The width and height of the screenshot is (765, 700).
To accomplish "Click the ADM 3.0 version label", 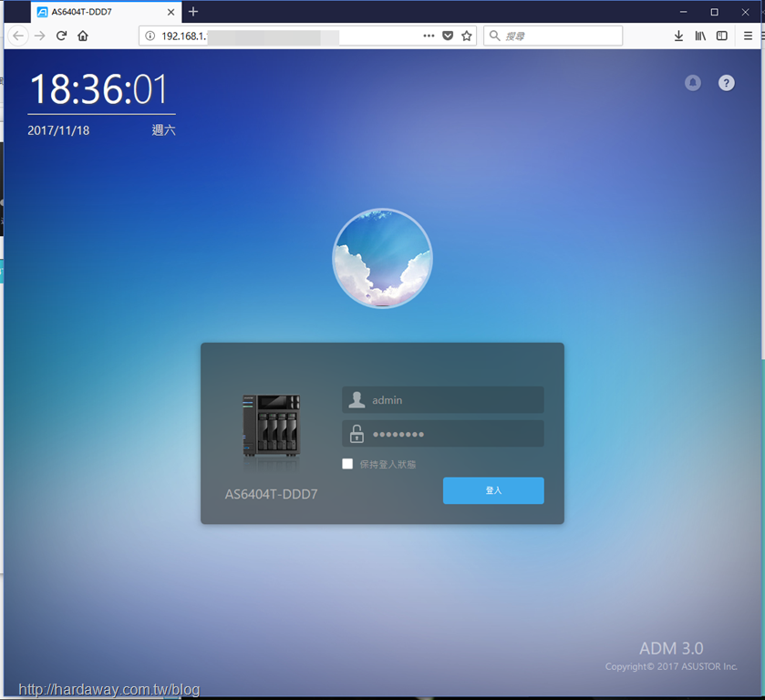I will [x=671, y=648].
